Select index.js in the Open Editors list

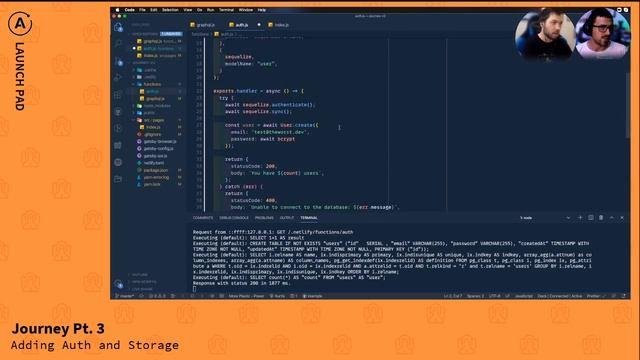click(158, 56)
